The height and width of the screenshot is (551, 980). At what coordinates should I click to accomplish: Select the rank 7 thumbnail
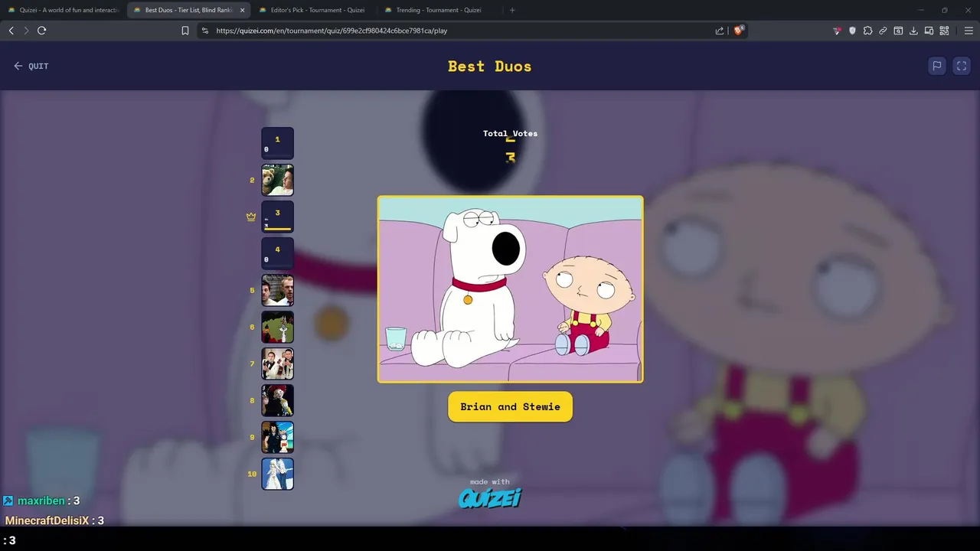click(277, 364)
